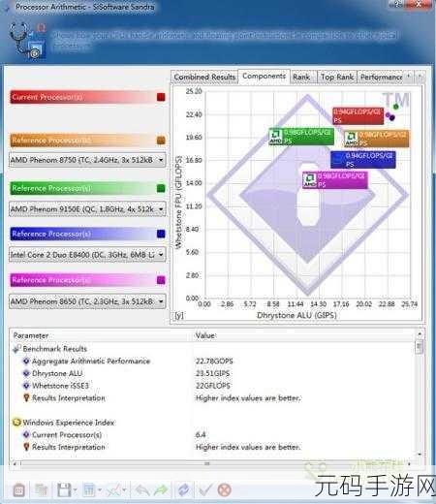Click the back arrow toolbar icon

click(x=142, y=490)
